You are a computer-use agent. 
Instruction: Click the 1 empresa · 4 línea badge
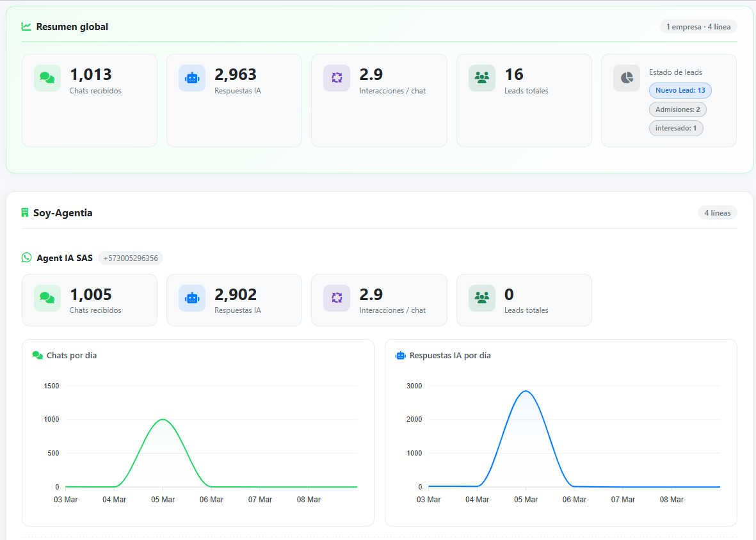pos(698,27)
